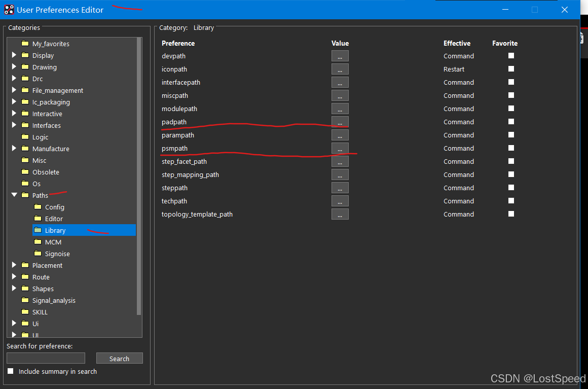Open the psmpath value editor button

(340, 148)
